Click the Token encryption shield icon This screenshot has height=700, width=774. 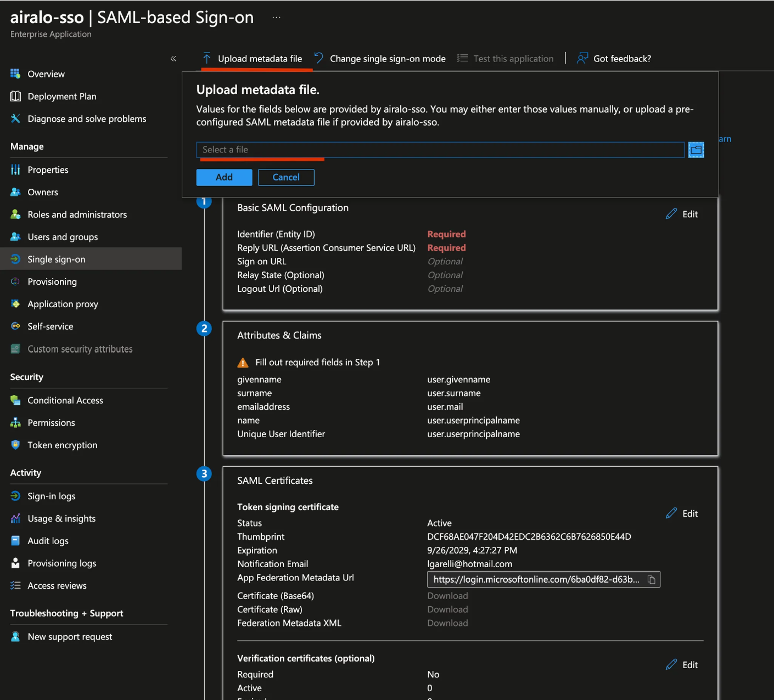click(15, 445)
